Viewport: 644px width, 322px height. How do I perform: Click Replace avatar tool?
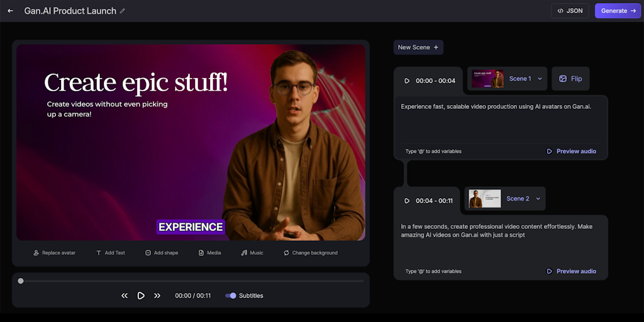click(54, 253)
